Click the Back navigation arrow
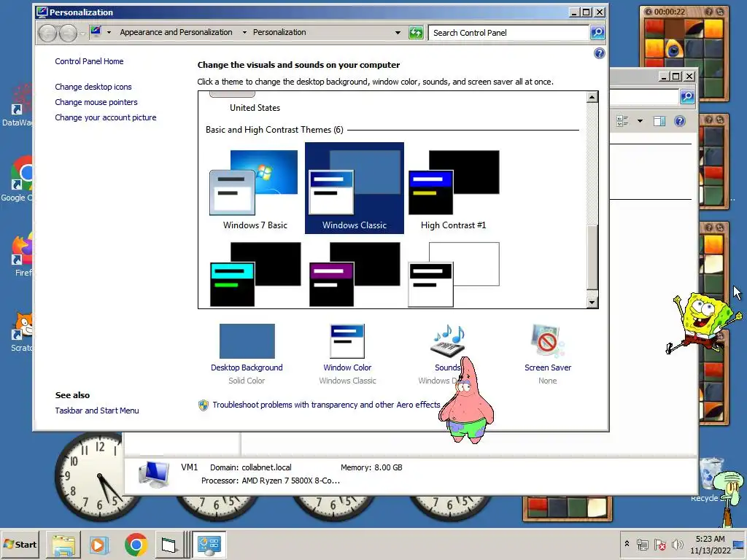 tap(47, 33)
